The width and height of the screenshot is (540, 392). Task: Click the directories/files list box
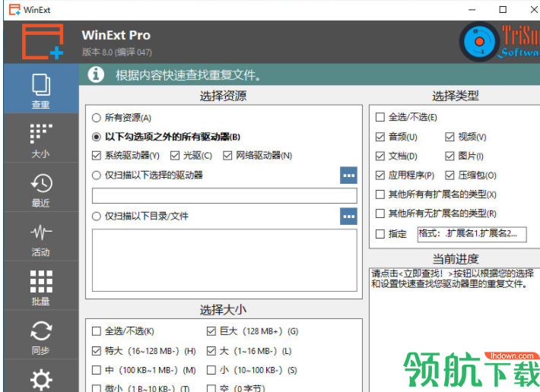pos(224,261)
